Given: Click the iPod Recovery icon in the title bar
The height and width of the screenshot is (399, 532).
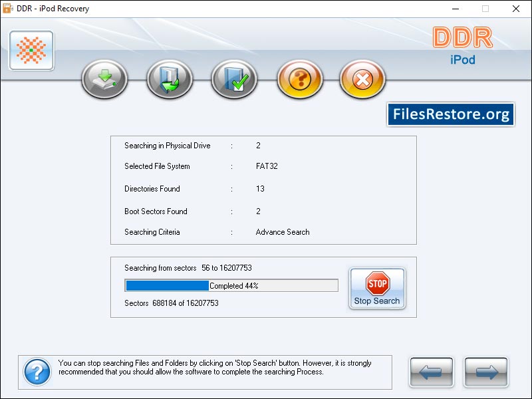Looking at the screenshot, I should coord(7,9).
